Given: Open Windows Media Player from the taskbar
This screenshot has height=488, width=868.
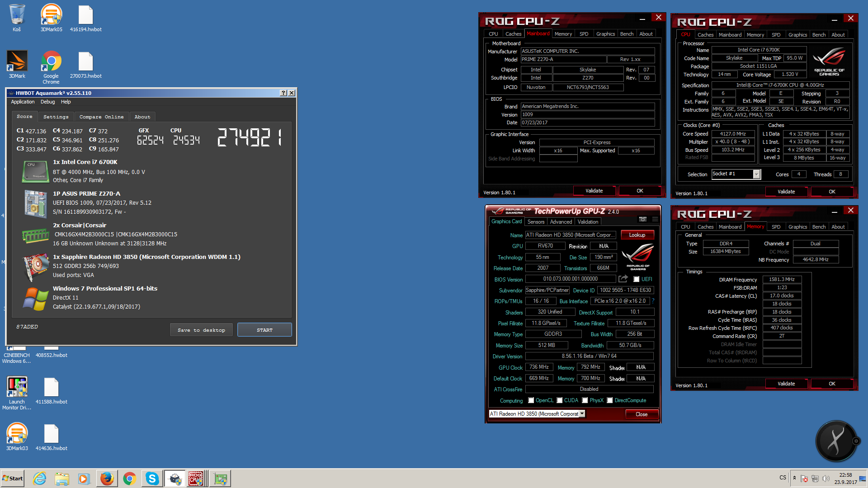Looking at the screenshot, I should point(84,479).
